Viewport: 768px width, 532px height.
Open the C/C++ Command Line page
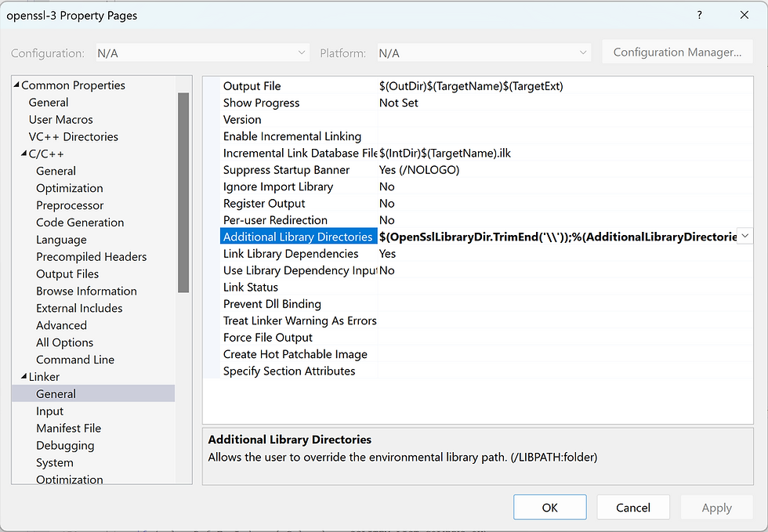tap(75, 359)
